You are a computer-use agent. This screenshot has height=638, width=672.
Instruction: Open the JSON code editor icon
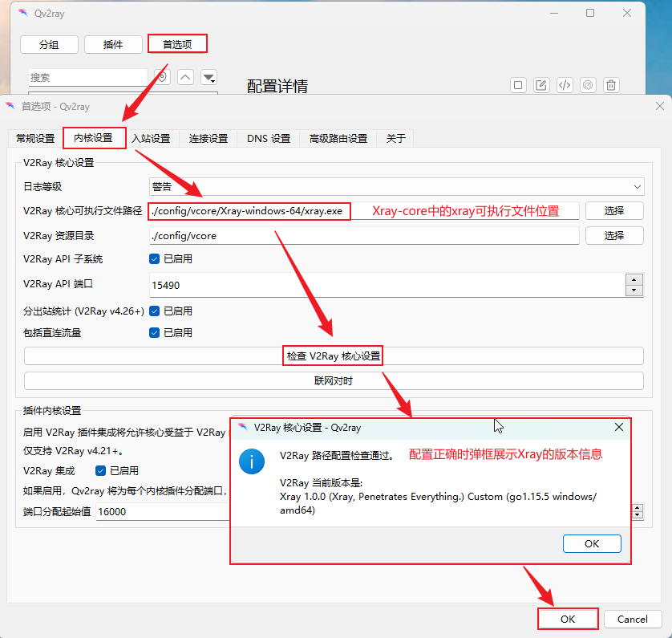[x=565, y=85]
